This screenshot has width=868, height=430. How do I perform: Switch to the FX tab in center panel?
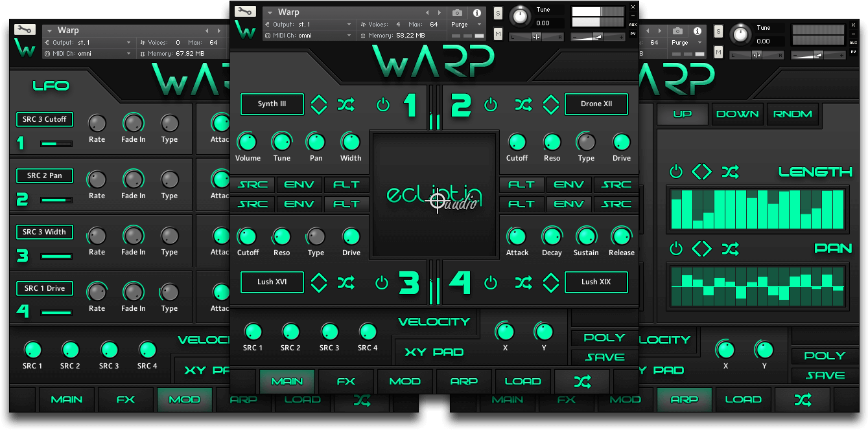pos(346,381)
